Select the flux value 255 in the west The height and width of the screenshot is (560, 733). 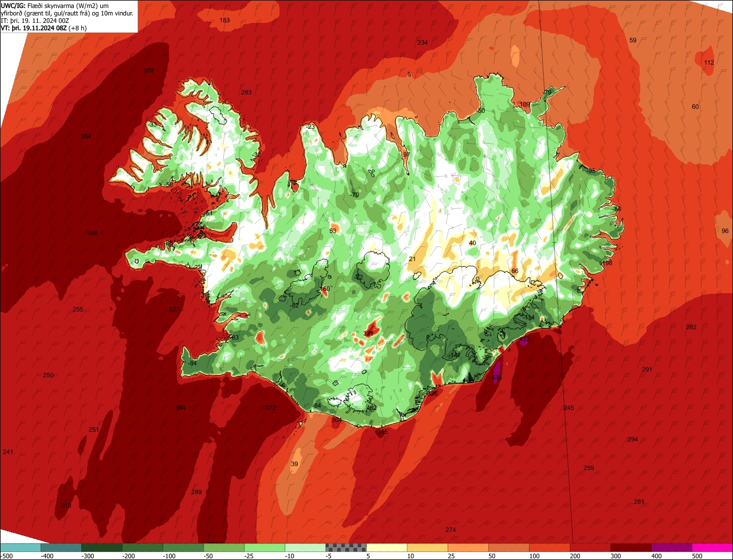coord(78,309)
